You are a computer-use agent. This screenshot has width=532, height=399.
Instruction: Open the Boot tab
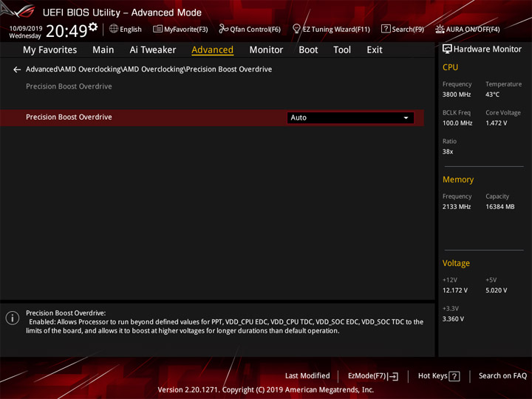(x=308, y=50)
